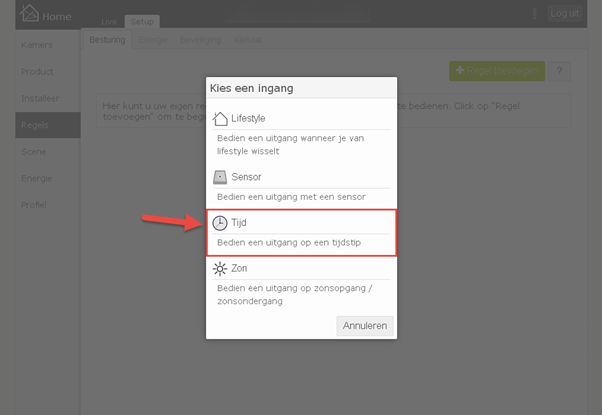Open the Besturing subtab
This screenshot has width=602, height=415.
click(x=107, y=40)
